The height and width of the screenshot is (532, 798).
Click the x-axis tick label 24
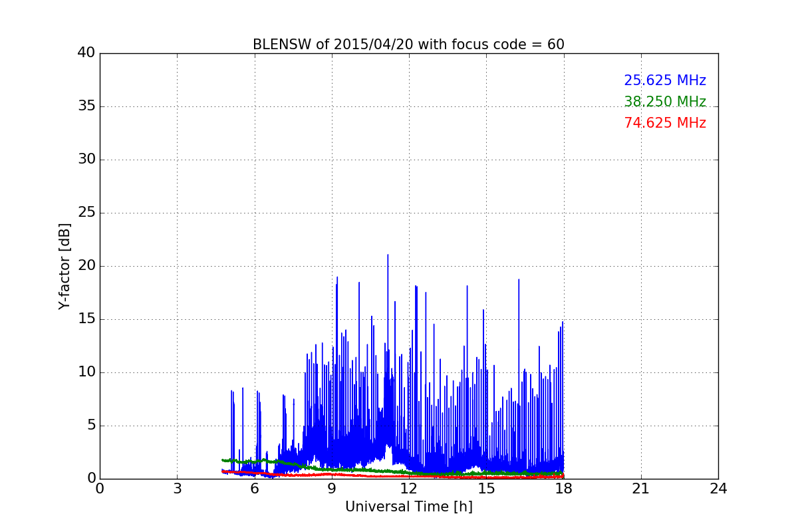click(718, 489)
